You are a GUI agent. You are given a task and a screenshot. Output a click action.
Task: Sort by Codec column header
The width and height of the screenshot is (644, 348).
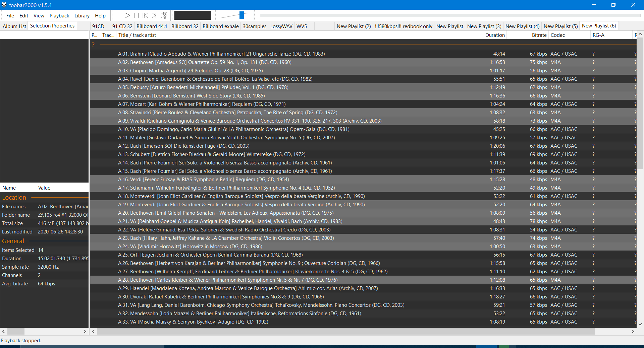click(x=570, y=35)
